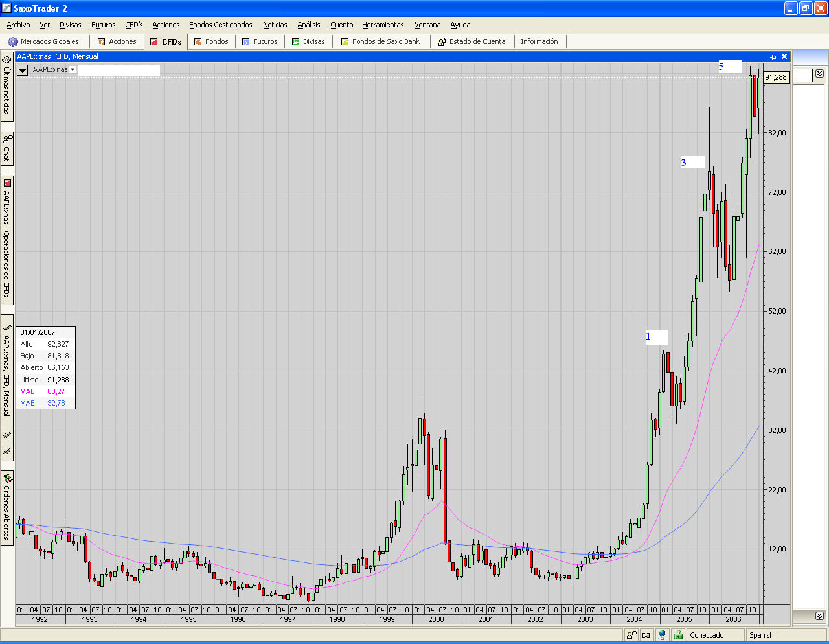Click the bowtie icon in status bar
This screenshot has width=829, height=644.
(646, 635)
